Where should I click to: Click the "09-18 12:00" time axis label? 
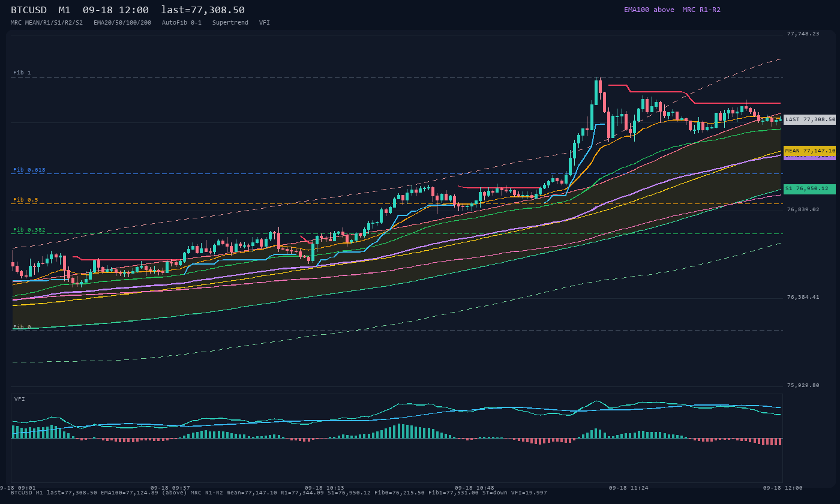pos(782,488)
